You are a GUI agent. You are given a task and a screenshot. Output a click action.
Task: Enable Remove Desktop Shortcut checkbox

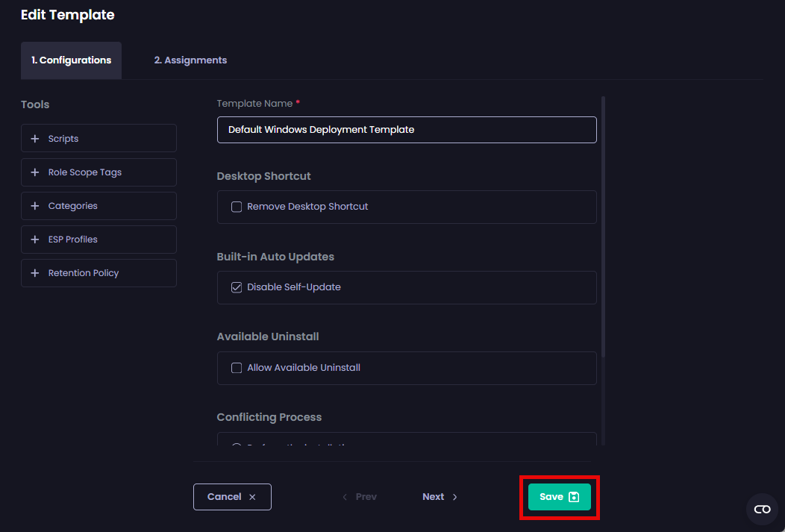click(237, 207)
